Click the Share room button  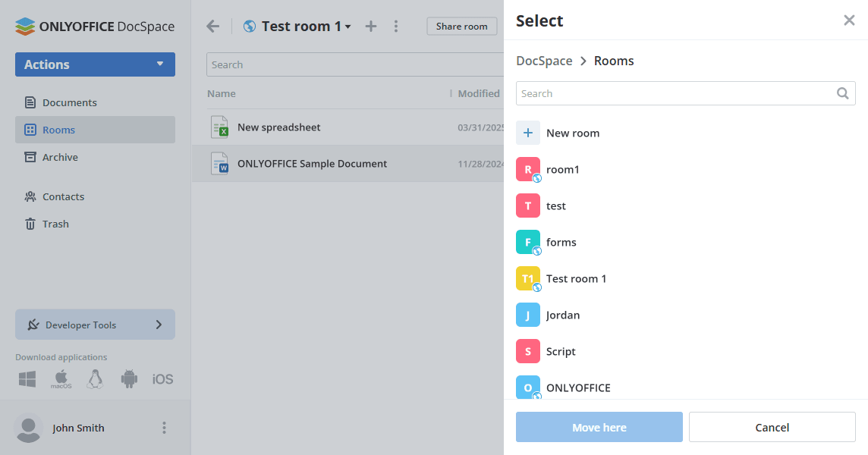coord(461,26)
